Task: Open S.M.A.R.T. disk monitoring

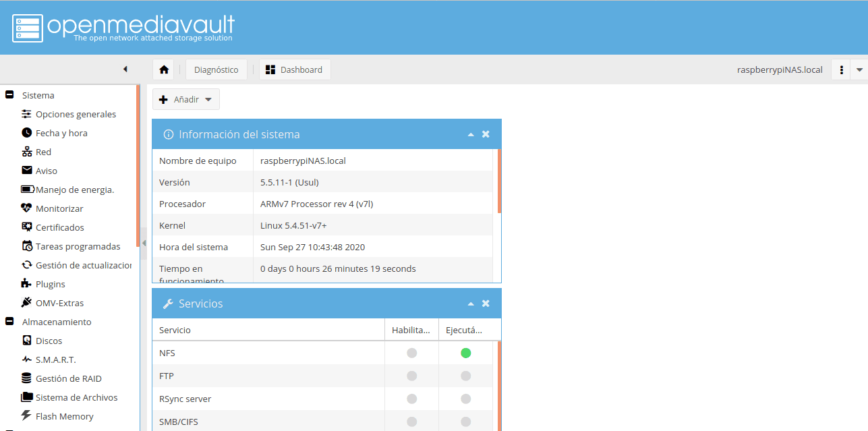Action: click(x=54, y=360)
